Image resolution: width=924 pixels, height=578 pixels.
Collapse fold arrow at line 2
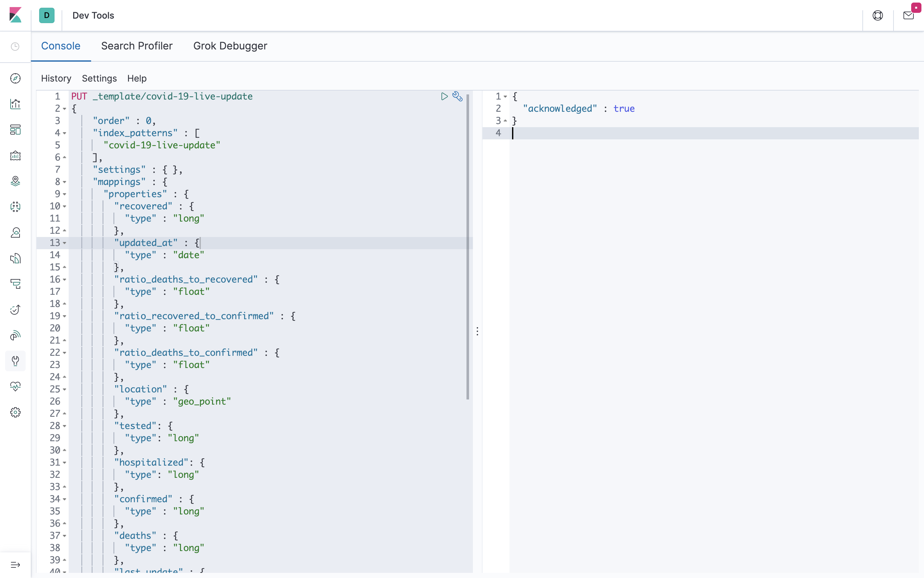click(x=64, y=109)
